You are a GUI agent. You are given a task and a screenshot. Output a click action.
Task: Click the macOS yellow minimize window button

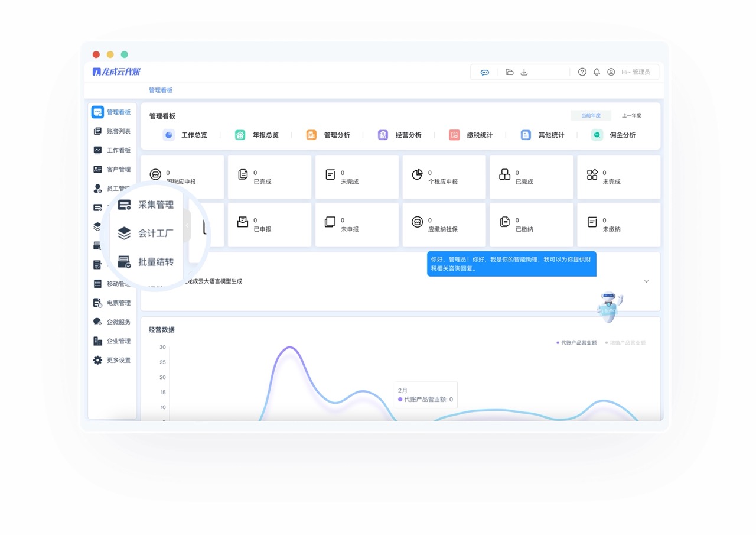click(110, 54)
